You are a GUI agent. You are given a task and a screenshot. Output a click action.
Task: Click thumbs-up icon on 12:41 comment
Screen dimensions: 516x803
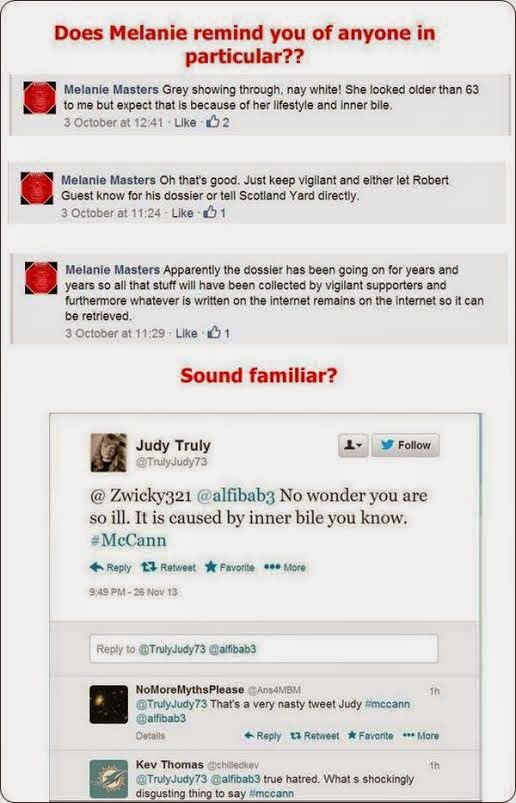pyautogui.click(x=213, y=122)
